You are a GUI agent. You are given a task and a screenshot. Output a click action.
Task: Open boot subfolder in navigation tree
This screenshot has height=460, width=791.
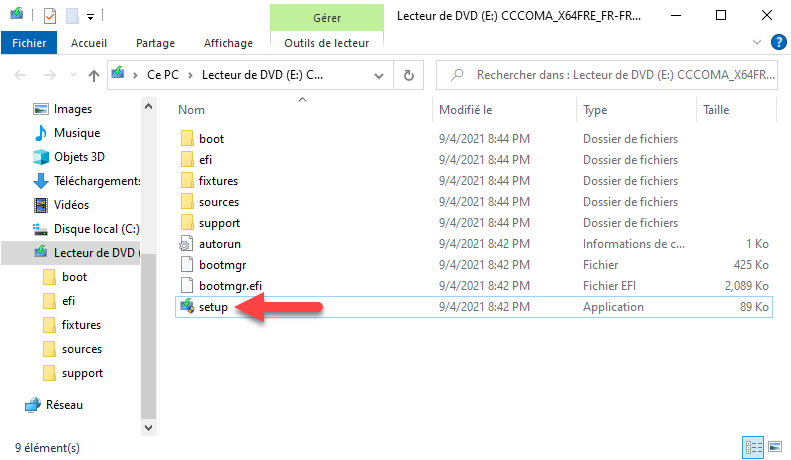coord(74,277)
